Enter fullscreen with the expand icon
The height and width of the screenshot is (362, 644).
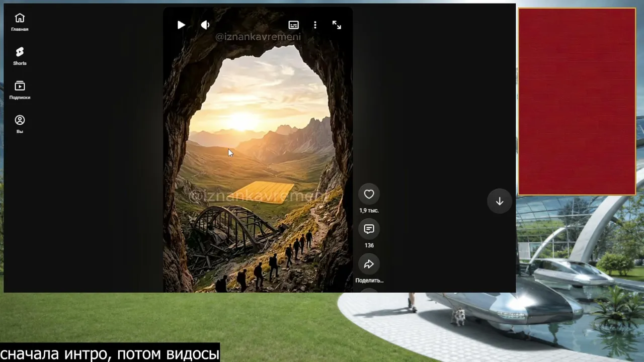click(x=337, y=25)
